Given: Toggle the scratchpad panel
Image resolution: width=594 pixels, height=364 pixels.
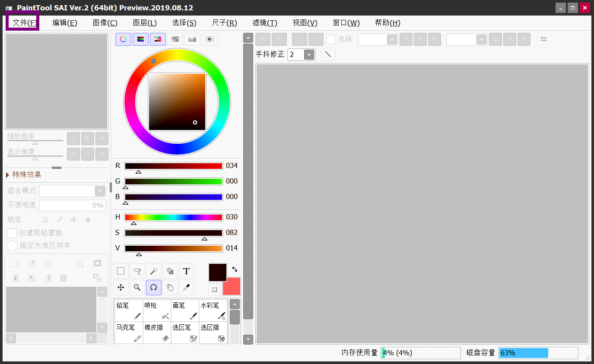Looking at the screenshot, I should coord(210,39).
